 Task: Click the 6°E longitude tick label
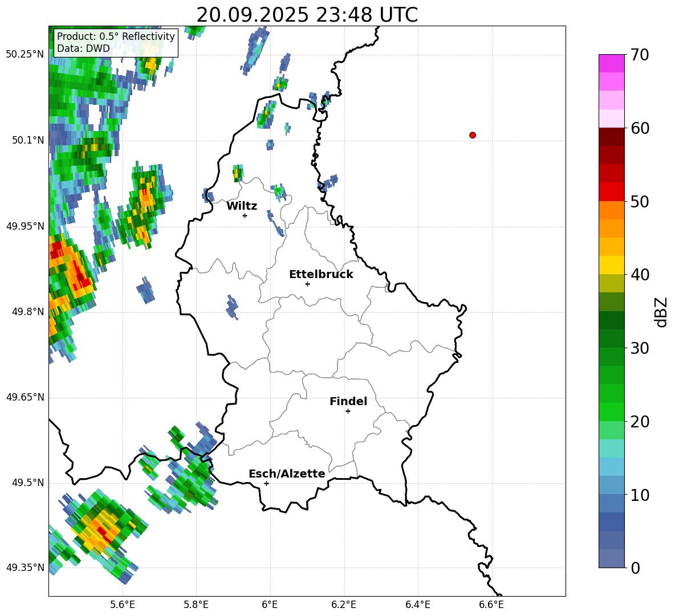[270, 605]
